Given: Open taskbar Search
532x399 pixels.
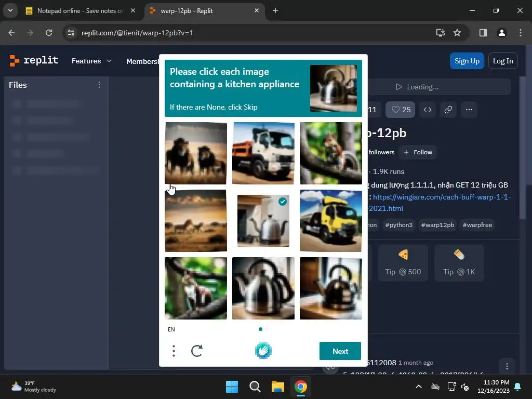Looking at the screenshot, I should [255, 387].
